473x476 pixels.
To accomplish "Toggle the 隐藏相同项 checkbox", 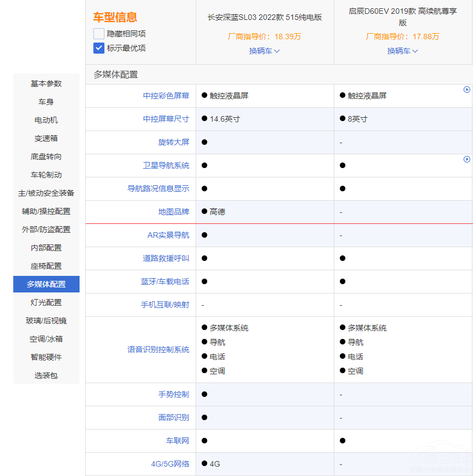I will (99, 34).
